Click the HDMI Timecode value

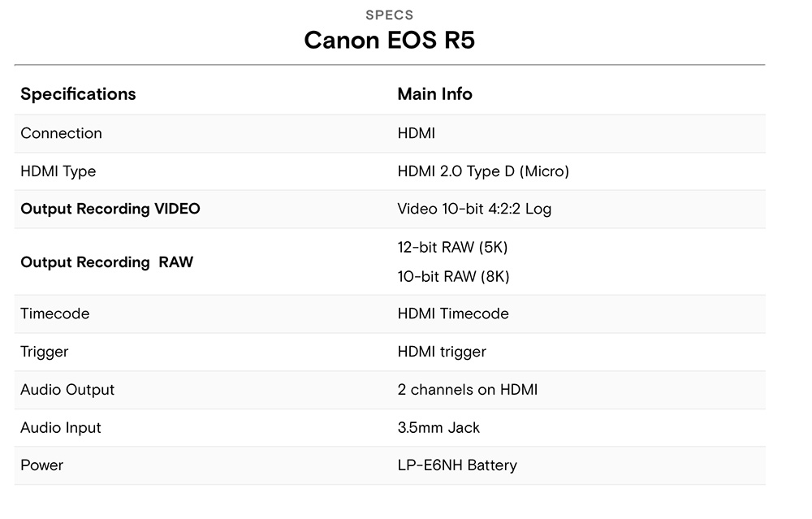(453, 314)
